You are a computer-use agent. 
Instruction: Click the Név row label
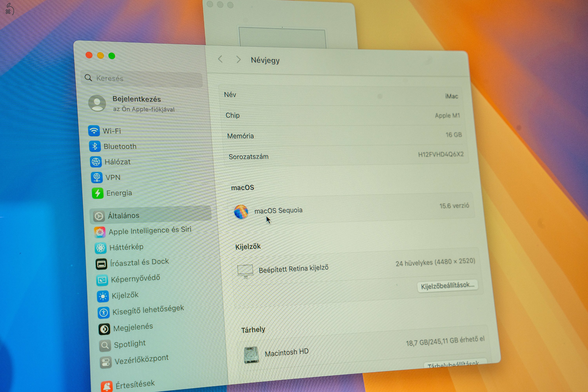(230, 94)
